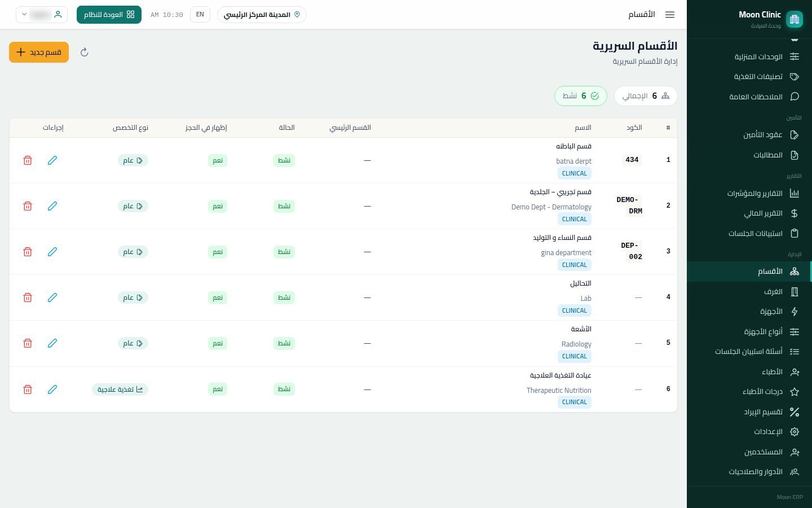Go to استبيانات الجلسات
Image resolution: width=812 pixels, height=508 pixels.
(749, 234)
